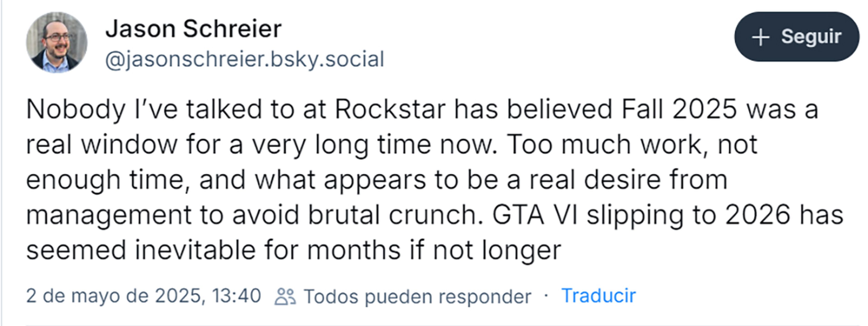Click the post time '13:40'

(x=237, y=296)
